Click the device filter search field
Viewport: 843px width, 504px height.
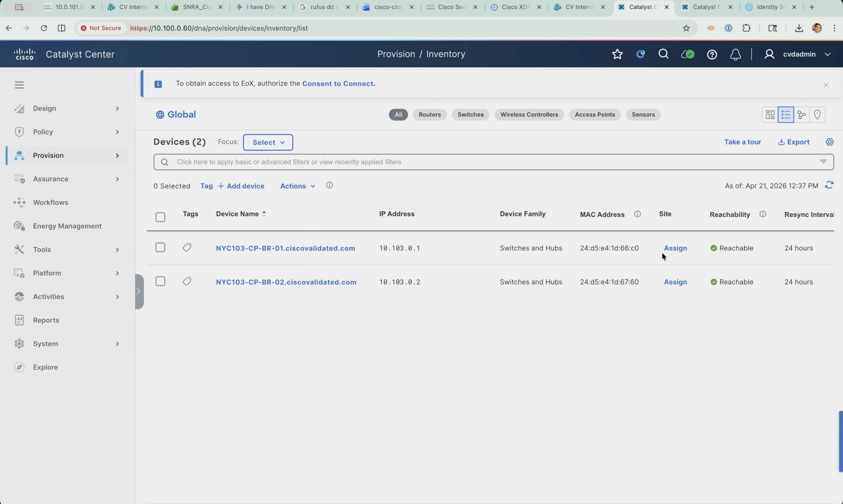point(494,162)
